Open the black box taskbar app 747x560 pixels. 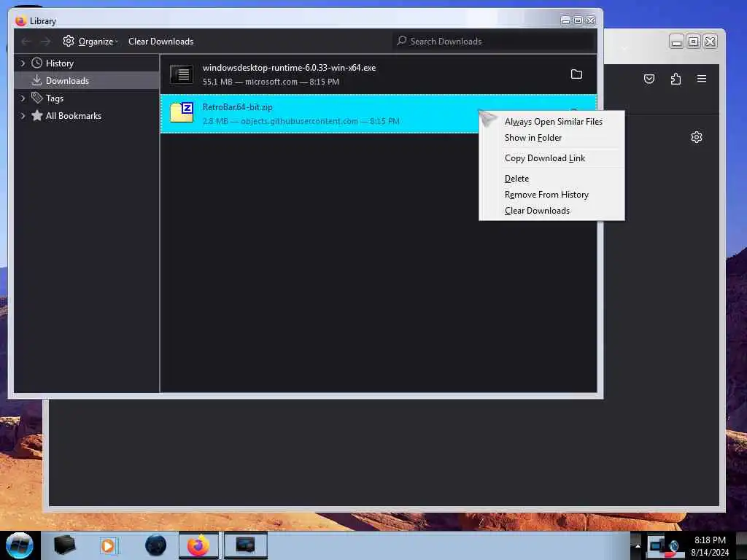[x=64, y=545]
